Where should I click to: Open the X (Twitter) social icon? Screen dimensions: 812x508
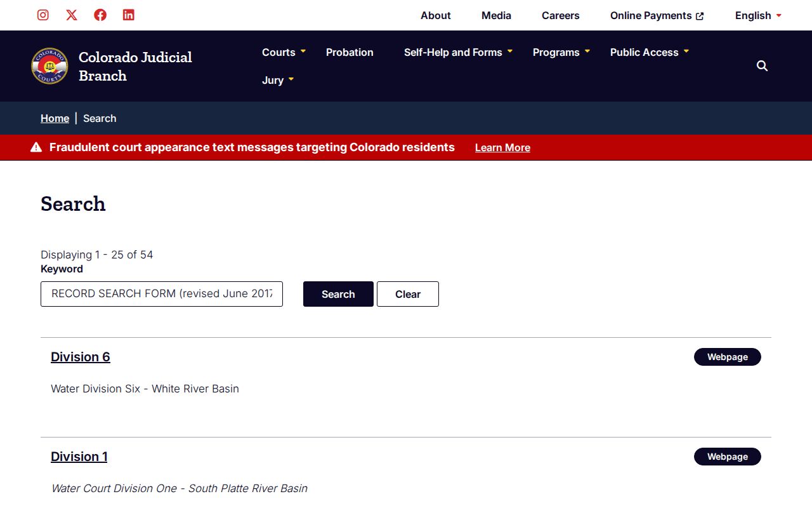[72, 15]
